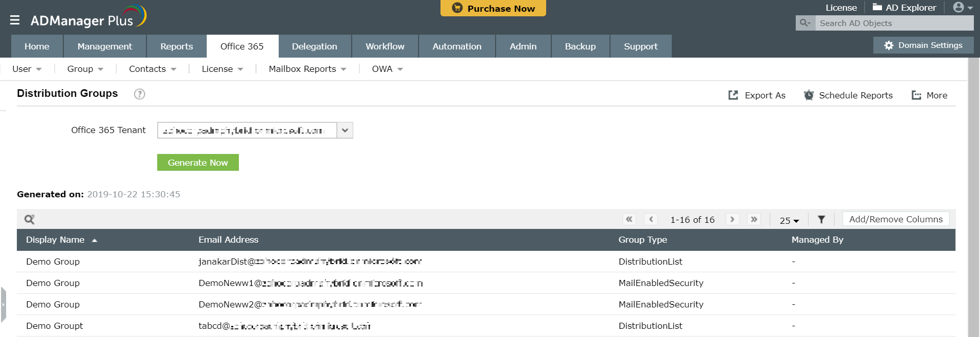Click the DemoNeww2 email address cell
Image resolution: width=980 pixels, height=337 pixels.
310,304
